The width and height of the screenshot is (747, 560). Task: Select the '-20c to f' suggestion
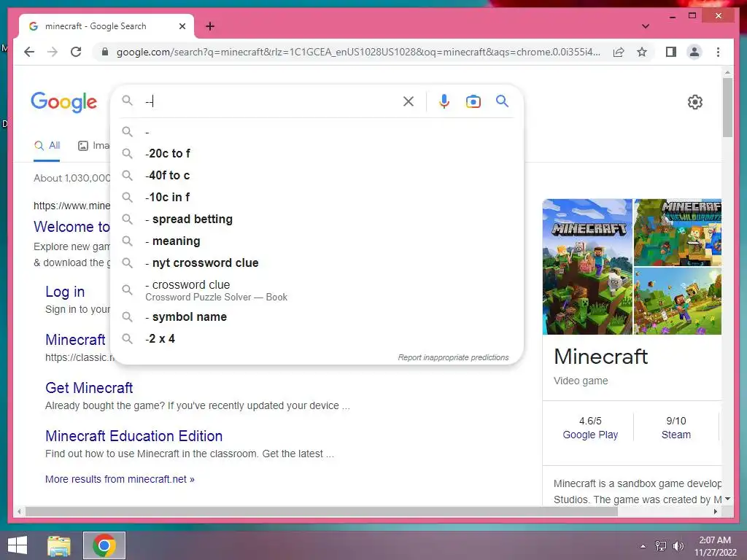point(317,153)
